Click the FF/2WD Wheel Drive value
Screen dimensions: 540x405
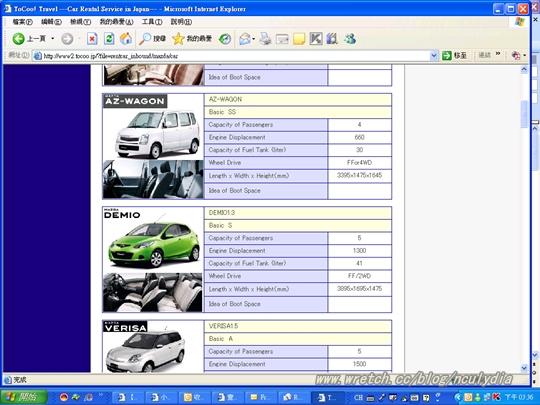(x=360, y=276)
